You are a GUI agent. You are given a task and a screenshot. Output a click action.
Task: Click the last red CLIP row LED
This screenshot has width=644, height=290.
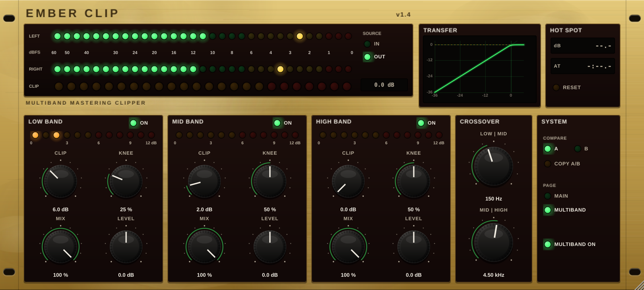click(347, 86)
